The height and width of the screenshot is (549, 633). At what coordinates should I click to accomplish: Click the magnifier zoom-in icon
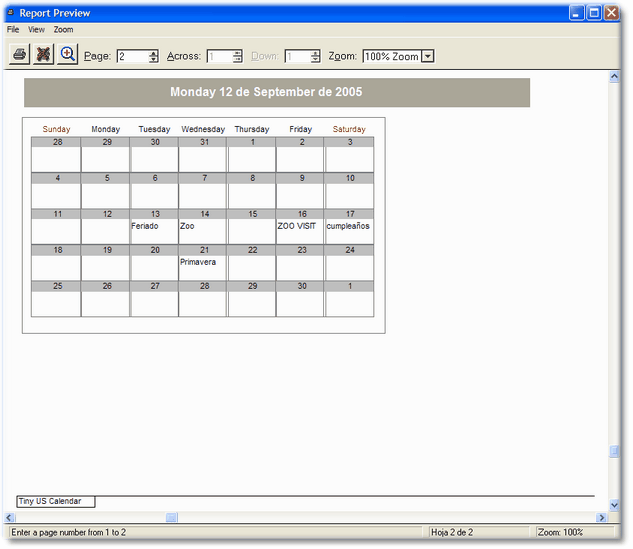point(67,54)
